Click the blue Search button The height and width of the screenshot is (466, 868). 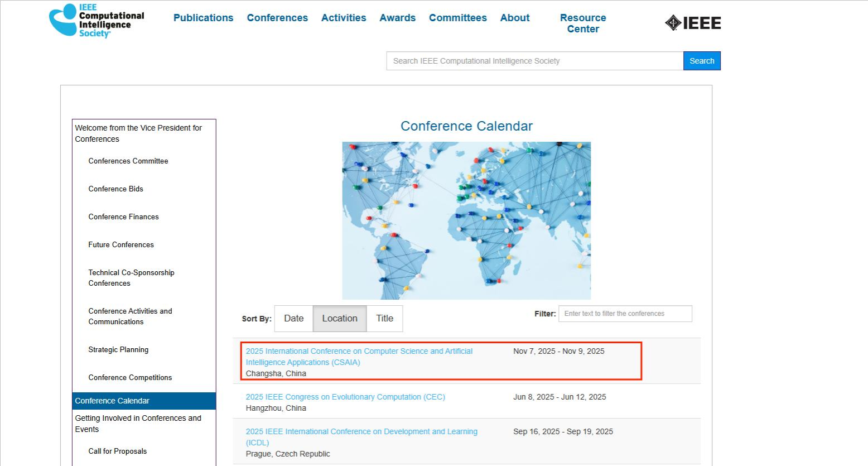(702, 61)
